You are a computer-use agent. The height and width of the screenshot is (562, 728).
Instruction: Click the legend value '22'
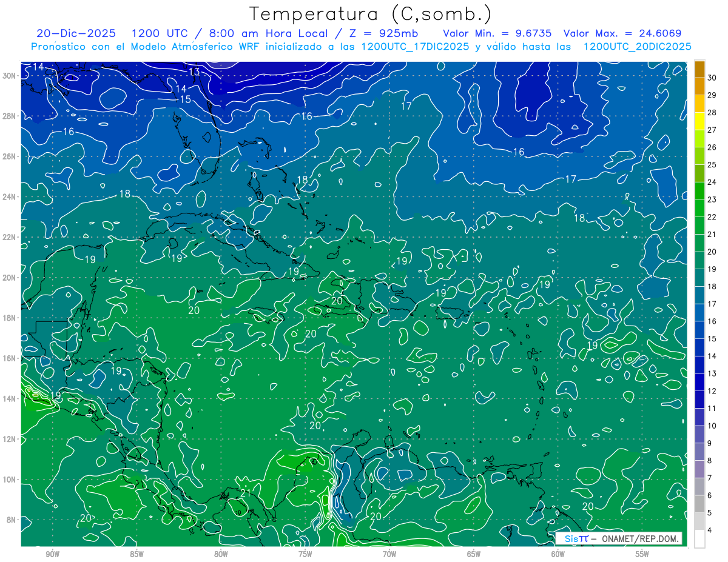click(x=712, y=217)
